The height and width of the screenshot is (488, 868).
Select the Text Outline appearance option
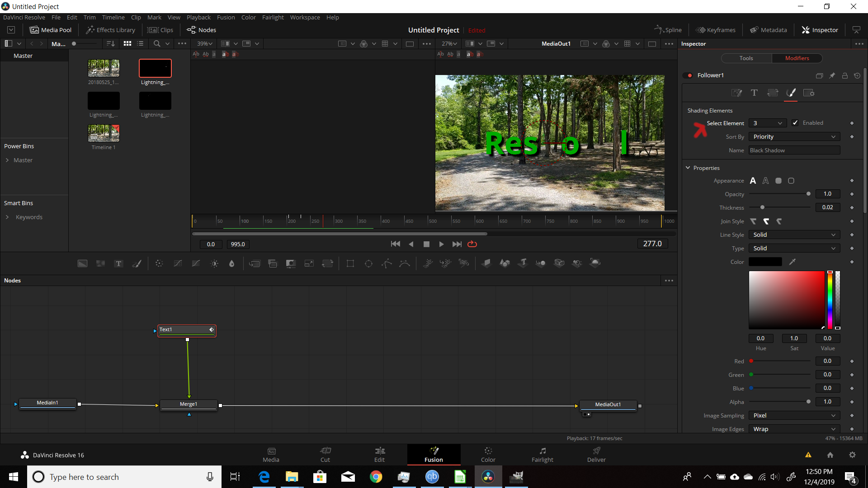[x=765, y=181]
